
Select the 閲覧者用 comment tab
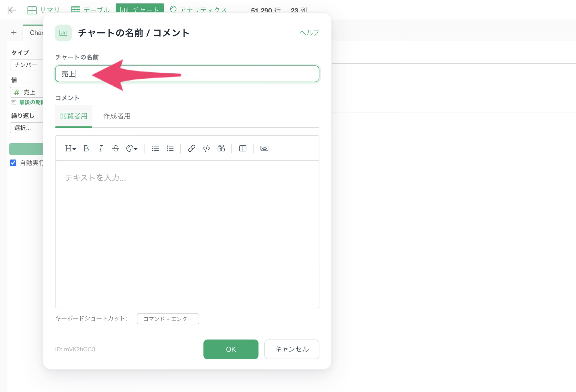[74, 116]
